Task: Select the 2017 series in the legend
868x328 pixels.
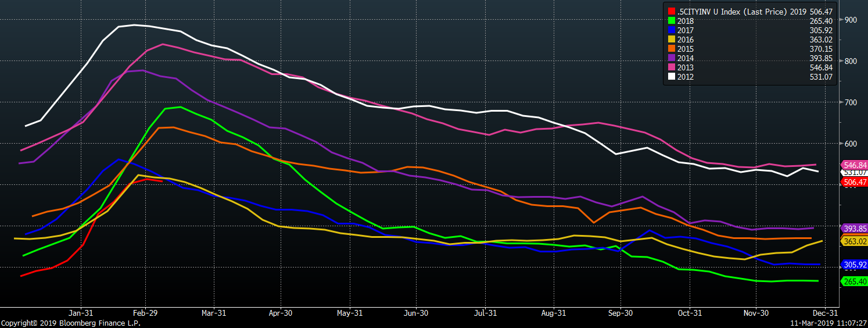Action: [687, 30]
